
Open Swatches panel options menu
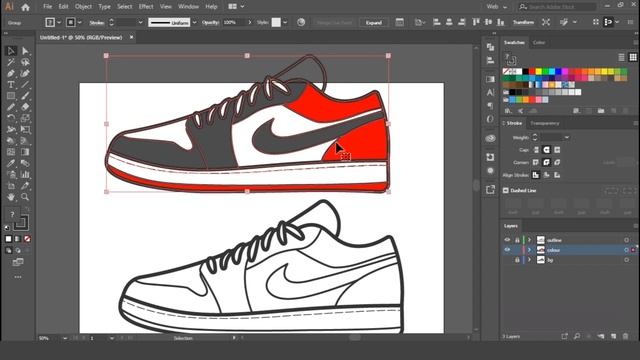coord(636,42)
